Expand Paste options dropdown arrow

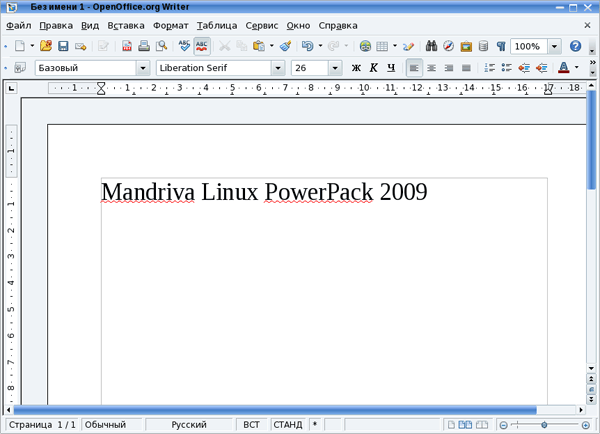point(272,46)
